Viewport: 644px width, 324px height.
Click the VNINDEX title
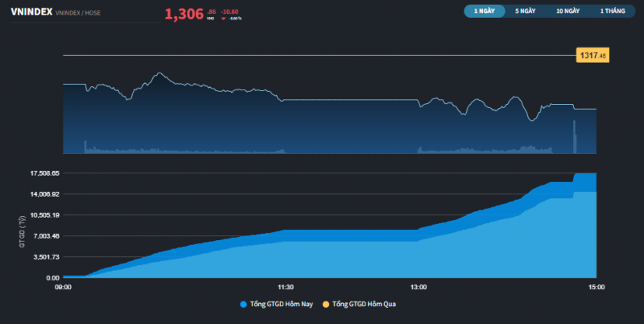pyautogui.click(x=31, y=13)
